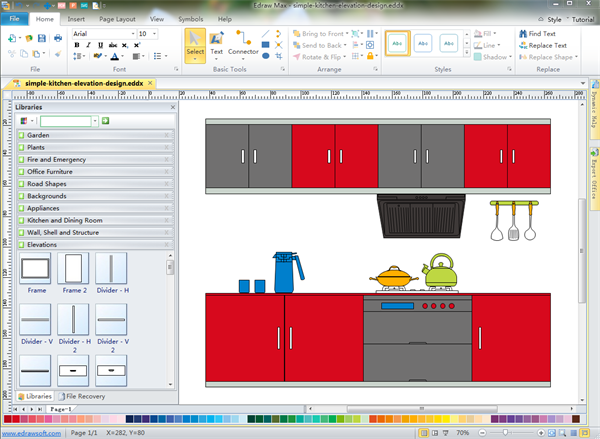The height and width of the screenshot is (439, 600).
Task: Expand the Kitchen and Dining Room library
Action: (x=65, y=220)
